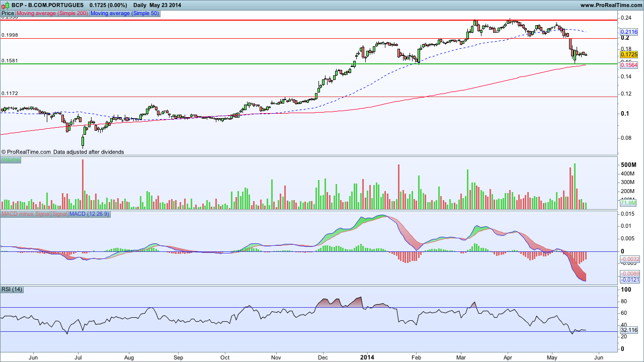Click the 100 RSI axis label
644x362 pixels.
pos(626,290)
